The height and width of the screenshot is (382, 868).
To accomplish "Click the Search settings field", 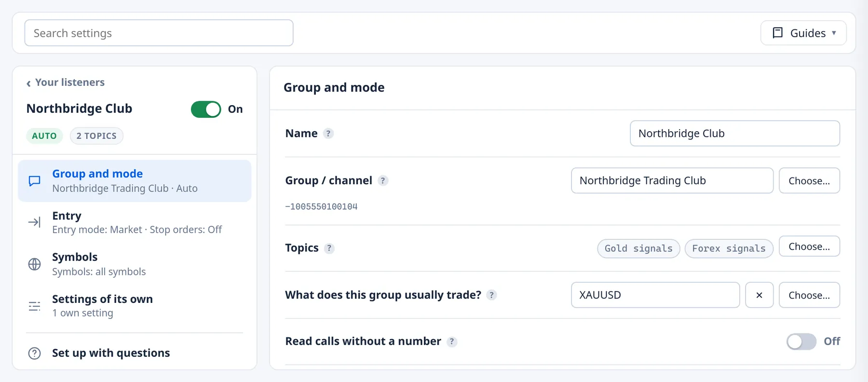I will point(159,33).
